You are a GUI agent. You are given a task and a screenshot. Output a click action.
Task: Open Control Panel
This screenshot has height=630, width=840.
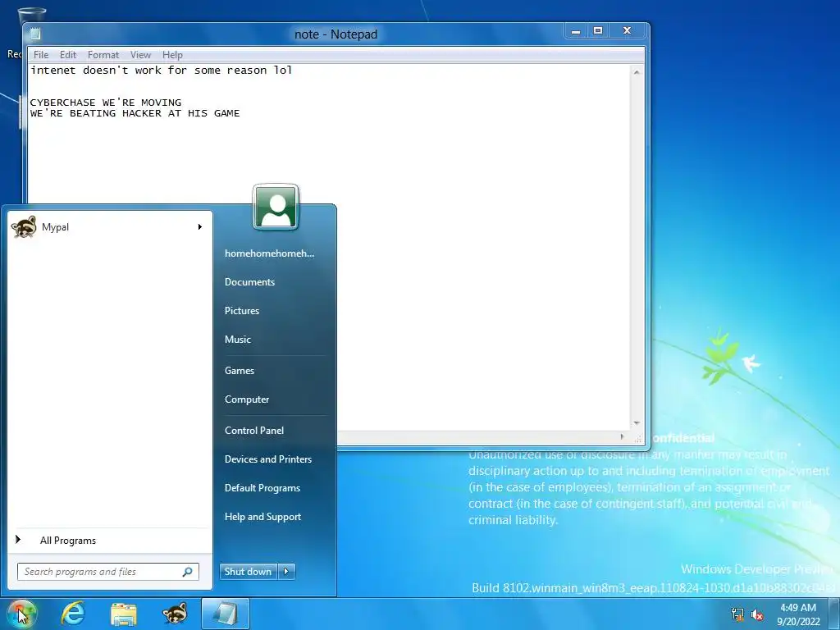coord(254,431)
